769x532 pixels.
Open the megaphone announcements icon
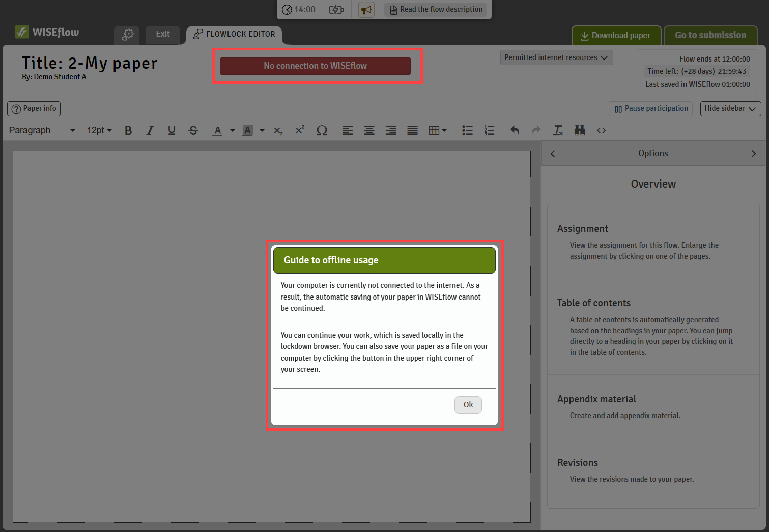[x=366, y=10]
